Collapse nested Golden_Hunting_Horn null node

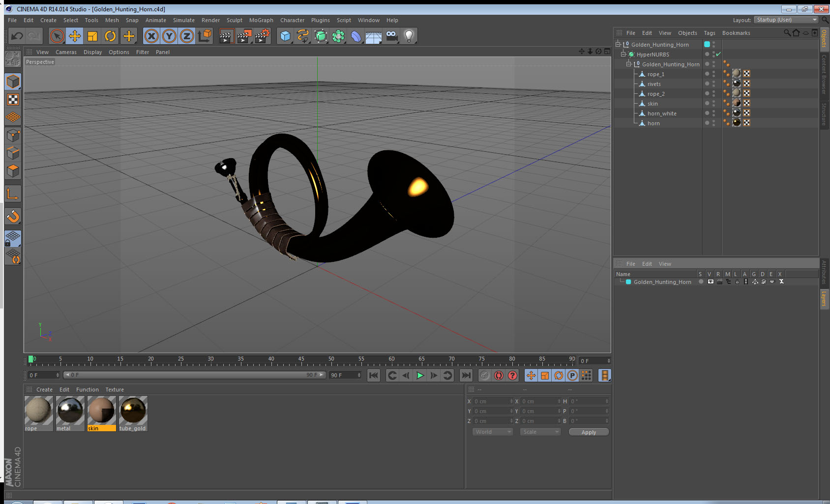coord(628,64)
